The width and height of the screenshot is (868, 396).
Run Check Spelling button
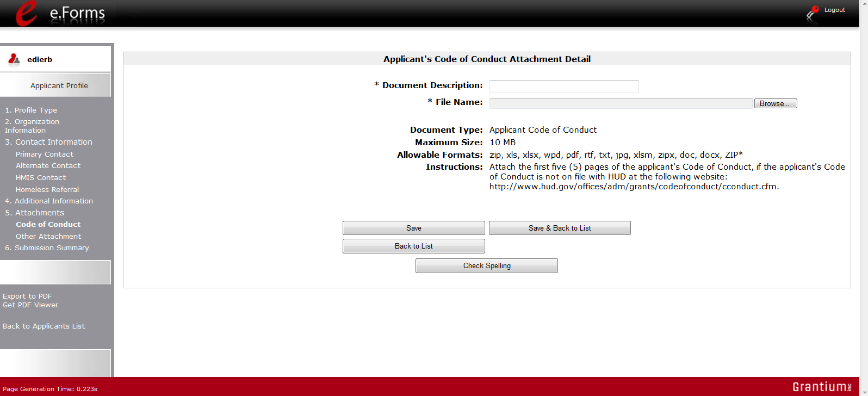(x=487, y=265)
